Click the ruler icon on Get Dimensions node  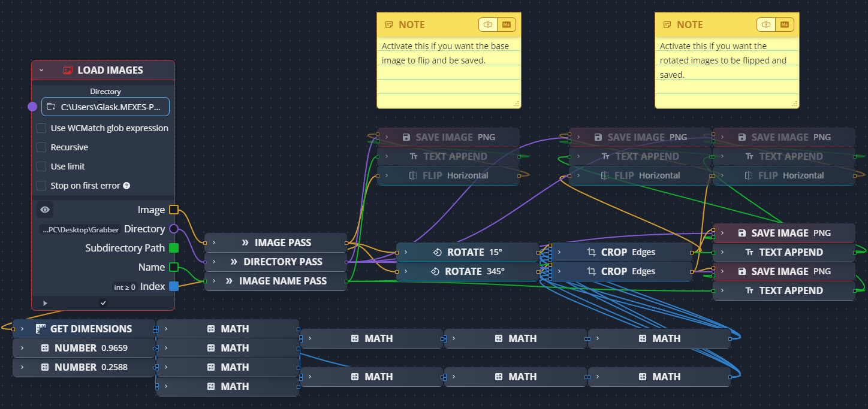pyautogui.click(x=40, y=328)
